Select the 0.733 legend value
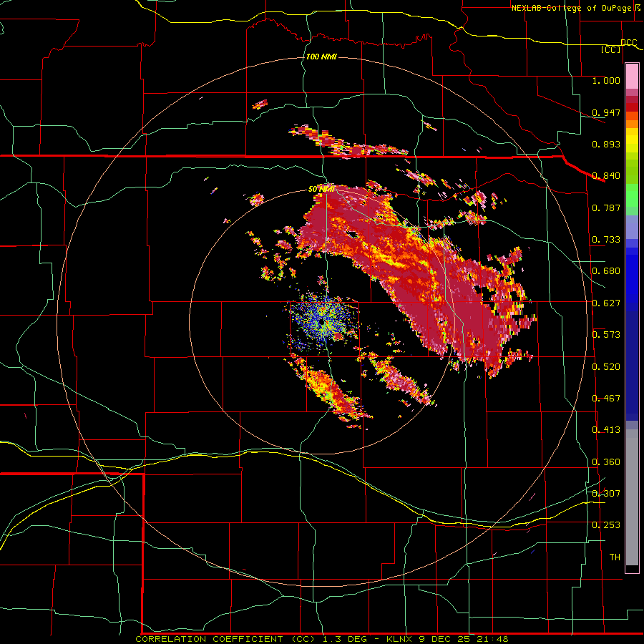Screen dimensions: 644x644 pos(606,240)
